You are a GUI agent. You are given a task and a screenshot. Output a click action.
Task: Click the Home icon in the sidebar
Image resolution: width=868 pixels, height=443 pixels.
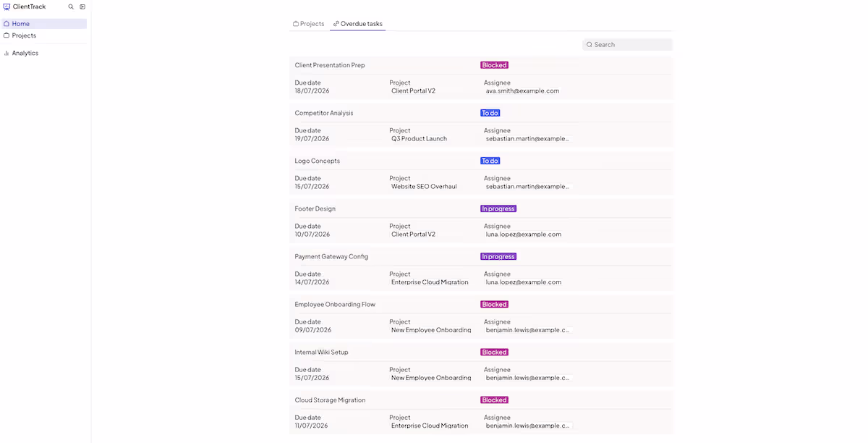(7, 24)
